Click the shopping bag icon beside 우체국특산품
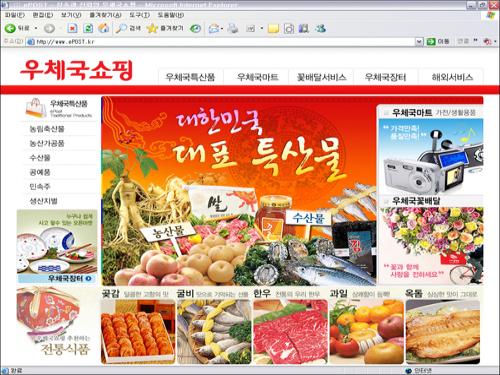Image resolution: width=500 pixels, height=375 pixels. (36, 108)
